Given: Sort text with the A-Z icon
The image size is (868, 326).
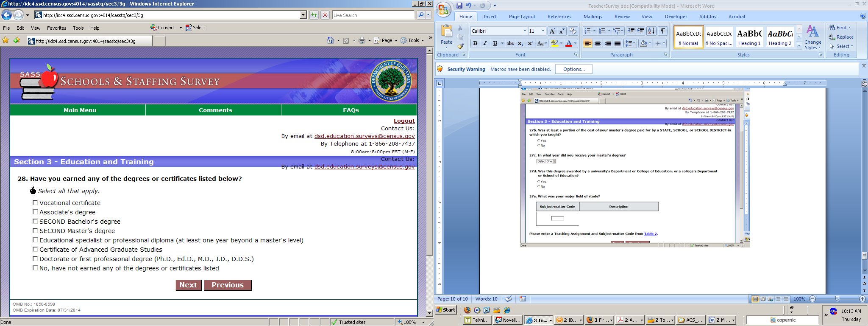Looking at the screenshot, I should point(651,31).
